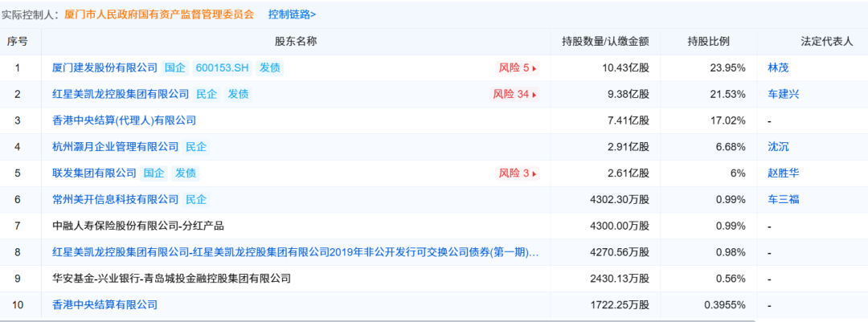Select percentage cell 21.53%
Screen dimensions: 868x322
click(x=728, y=95)
